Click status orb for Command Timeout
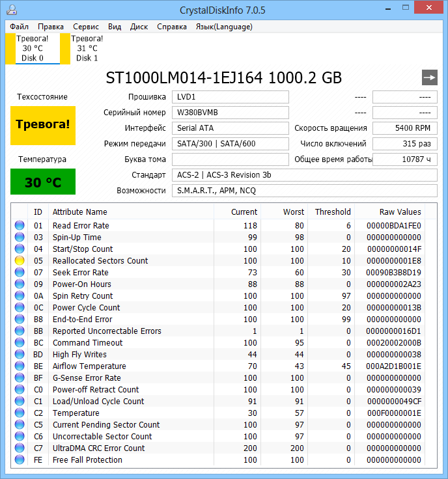Viewport: 448px width, 479px height. 20,342
